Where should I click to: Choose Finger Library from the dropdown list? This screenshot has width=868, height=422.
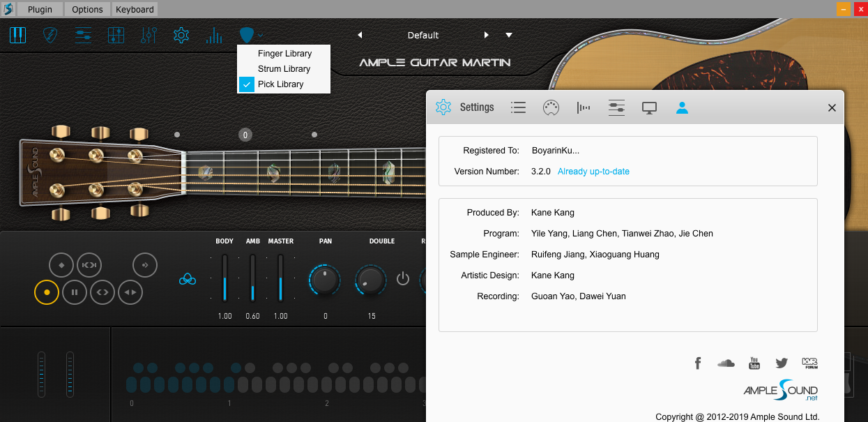click(284, 53)
